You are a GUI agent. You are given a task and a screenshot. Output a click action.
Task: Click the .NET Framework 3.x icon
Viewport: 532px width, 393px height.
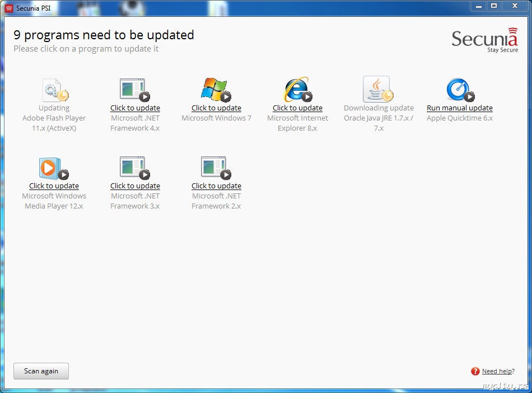point(135,168)
